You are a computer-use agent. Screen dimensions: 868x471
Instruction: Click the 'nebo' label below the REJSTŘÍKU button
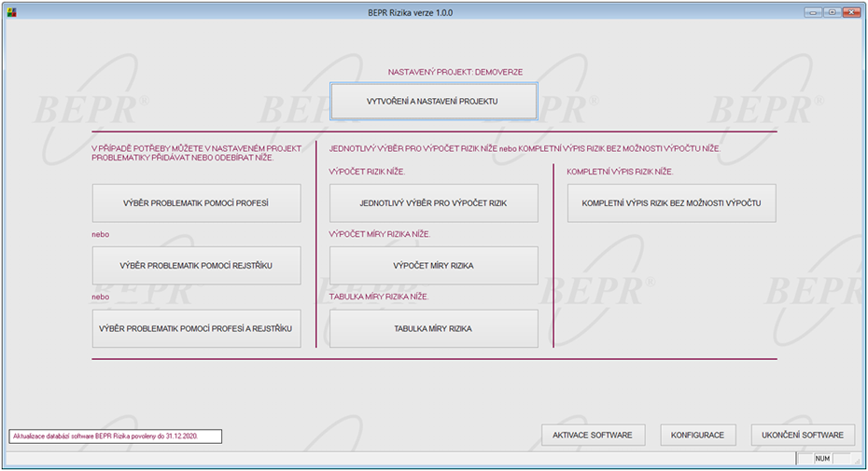point(100,297)
